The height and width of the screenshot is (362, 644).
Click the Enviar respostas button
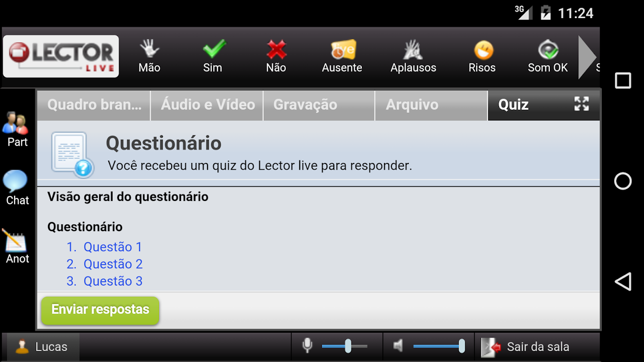click(x=100, y=310)
